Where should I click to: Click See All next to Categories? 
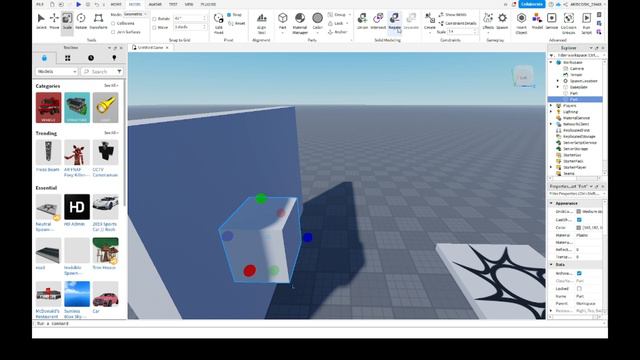click(x=111, y=86)
